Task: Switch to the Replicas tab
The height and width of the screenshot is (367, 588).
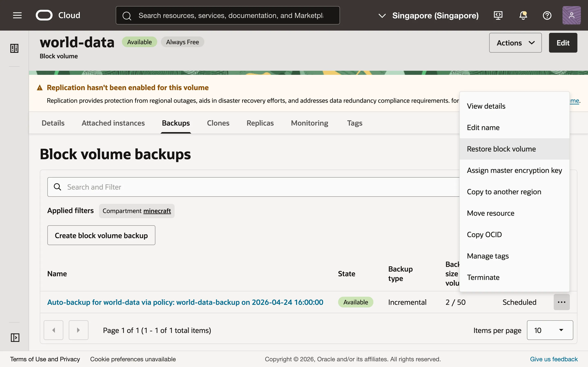Action: tap(260, 123)
